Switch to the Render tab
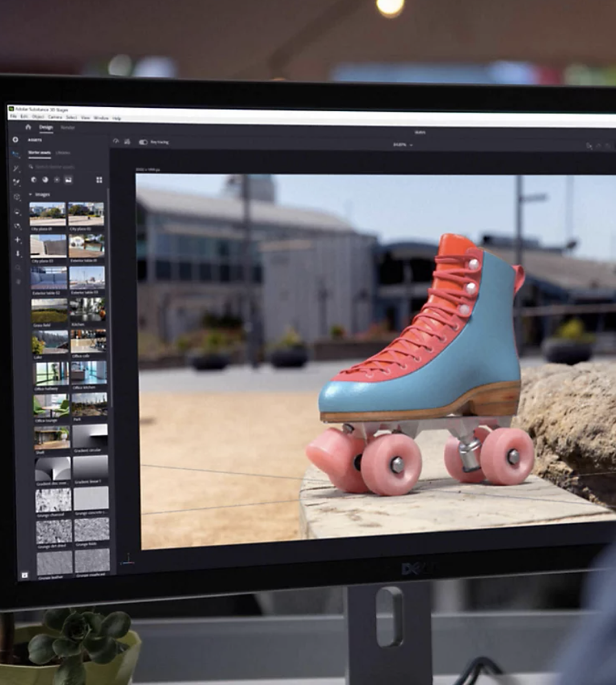 67,128
